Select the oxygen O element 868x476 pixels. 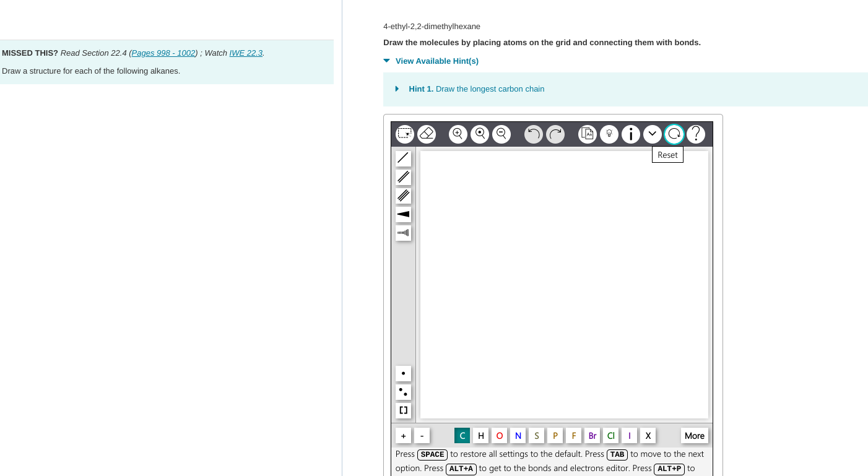pyautogui.click(x=499, y=436)
